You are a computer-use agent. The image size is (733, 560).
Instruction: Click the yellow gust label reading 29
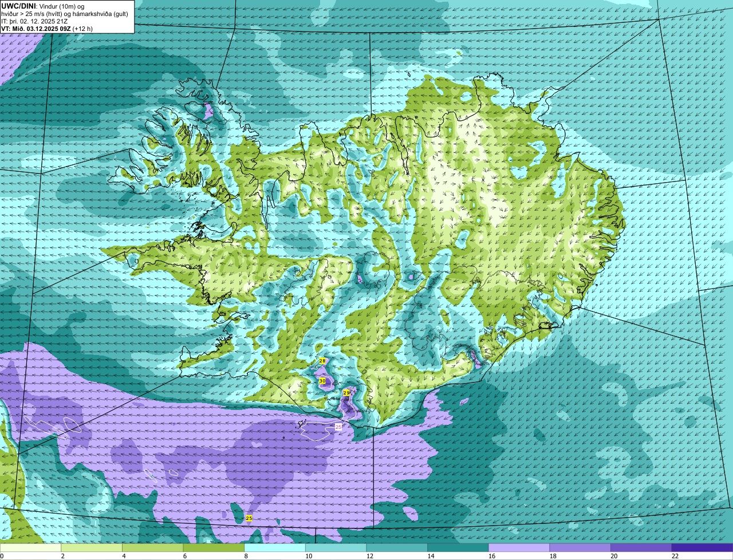[x=346, y=393]
